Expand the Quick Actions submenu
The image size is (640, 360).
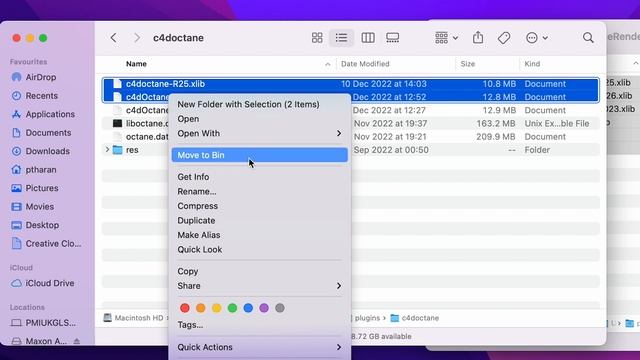coord(259,347)
